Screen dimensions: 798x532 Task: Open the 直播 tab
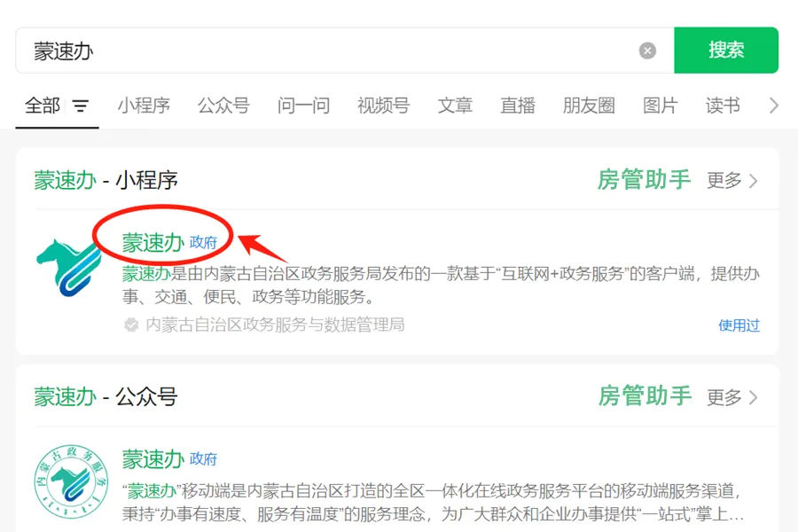click(518, 106)
